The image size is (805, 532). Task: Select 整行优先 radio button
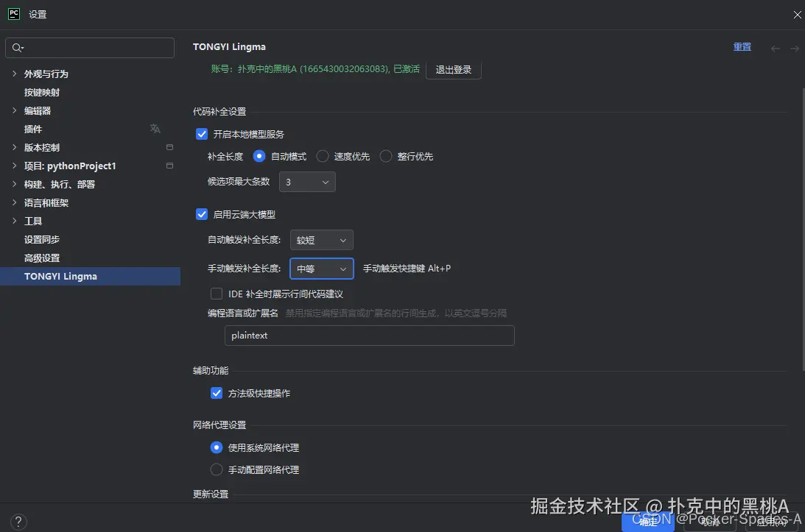[x=385, y=157]
